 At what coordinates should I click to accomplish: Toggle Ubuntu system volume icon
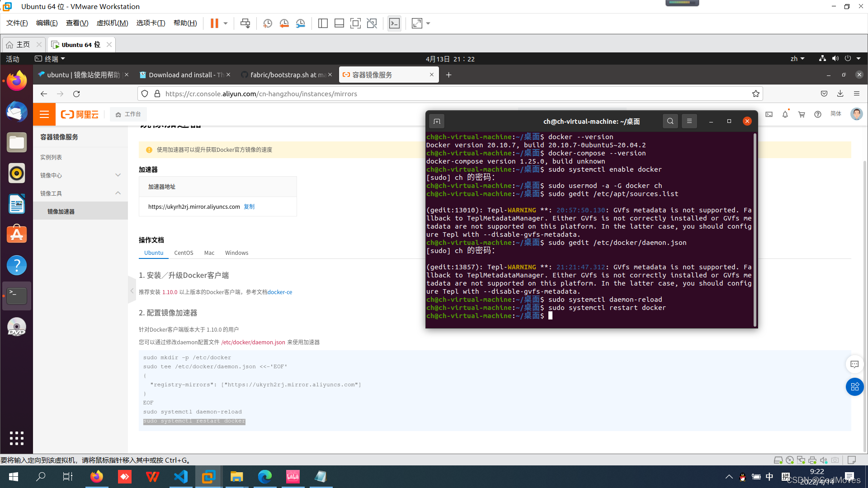[835, 59]
